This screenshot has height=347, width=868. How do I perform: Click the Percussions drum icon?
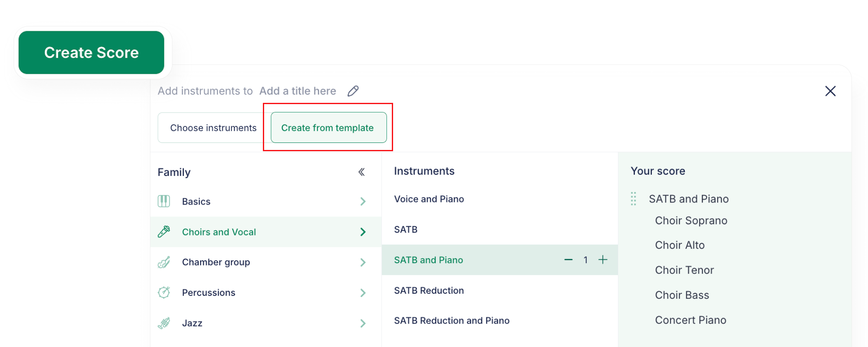pos(164,292)
